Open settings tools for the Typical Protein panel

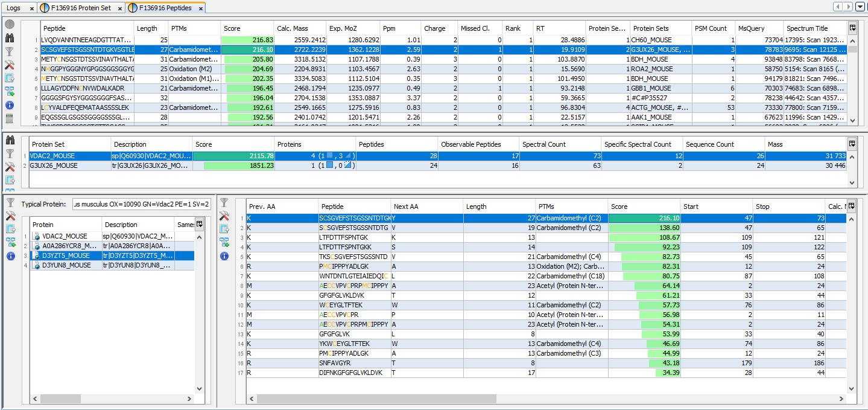point(10,216)
